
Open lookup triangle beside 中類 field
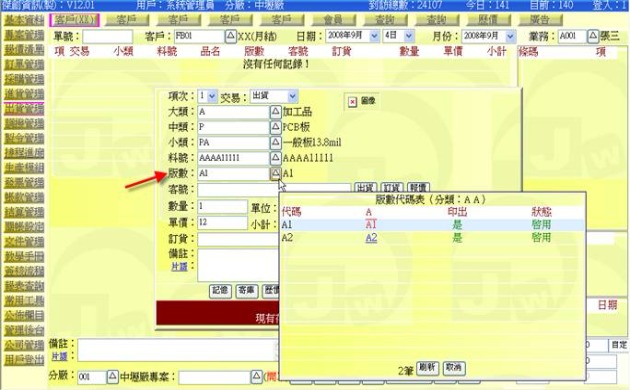[x=275, y=127]
